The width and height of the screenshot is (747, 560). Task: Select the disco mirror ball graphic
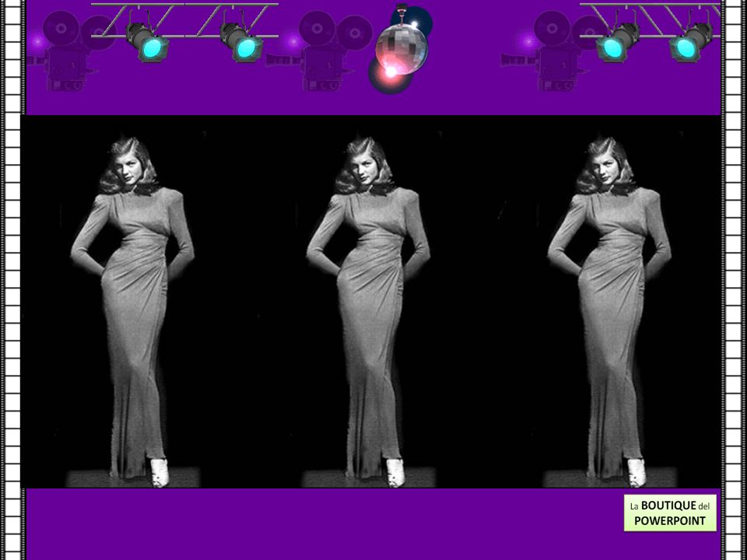pyautogui.click(x=401, y=48)
